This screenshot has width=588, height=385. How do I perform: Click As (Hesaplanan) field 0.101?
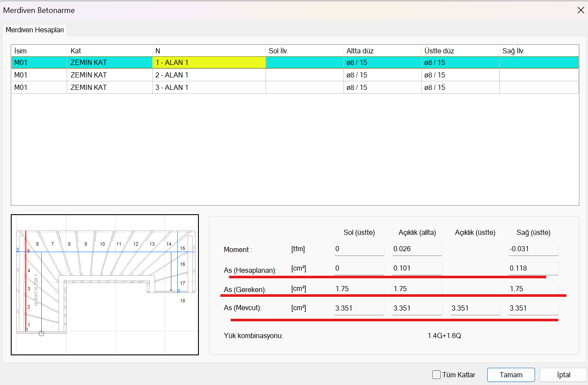[417, 268]
